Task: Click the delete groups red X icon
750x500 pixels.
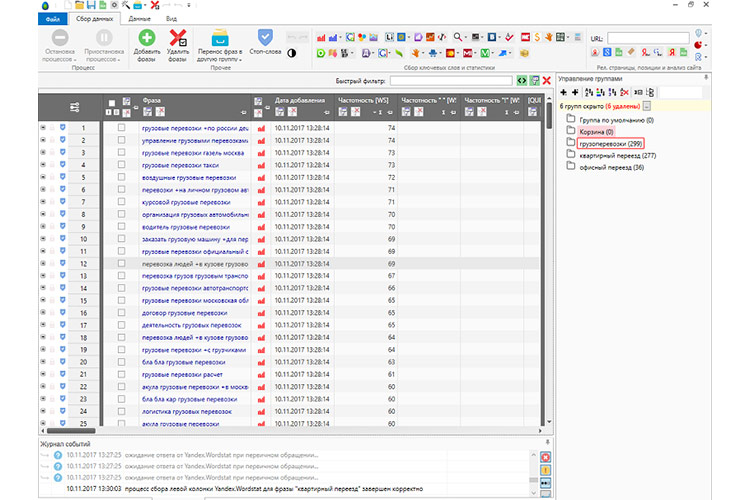Action: tap(624, 92)
